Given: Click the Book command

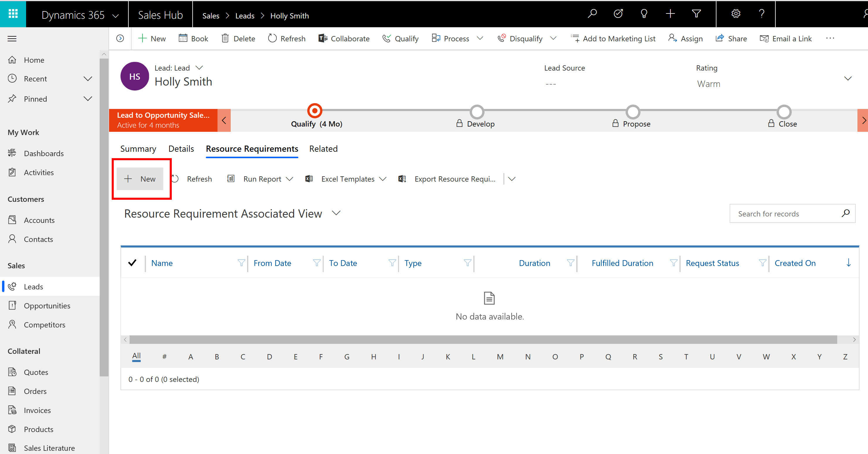Looking at the screenshot, I should (x=193, y=38).
